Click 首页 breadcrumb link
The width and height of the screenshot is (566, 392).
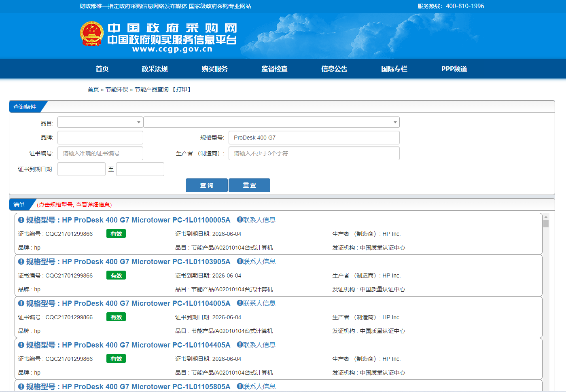click(93, 89)
